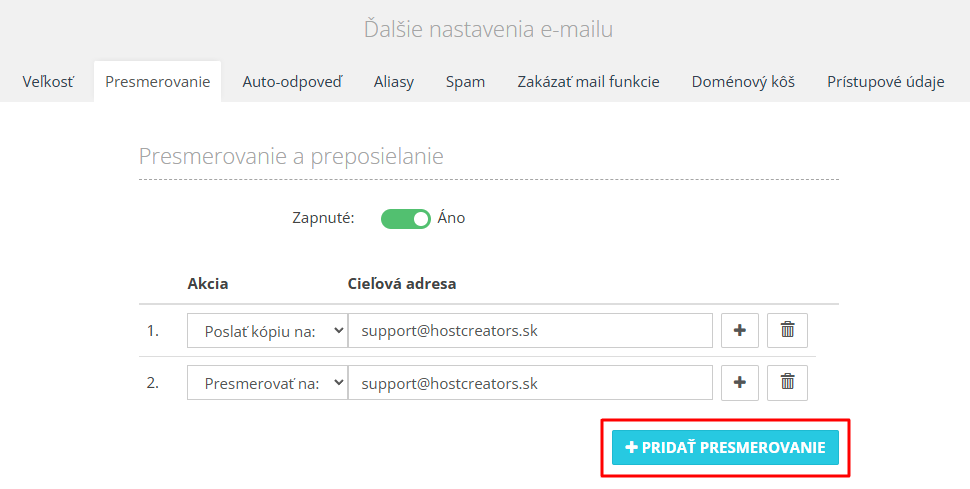Open the Prístupové údaje tab

click(885, 82)
